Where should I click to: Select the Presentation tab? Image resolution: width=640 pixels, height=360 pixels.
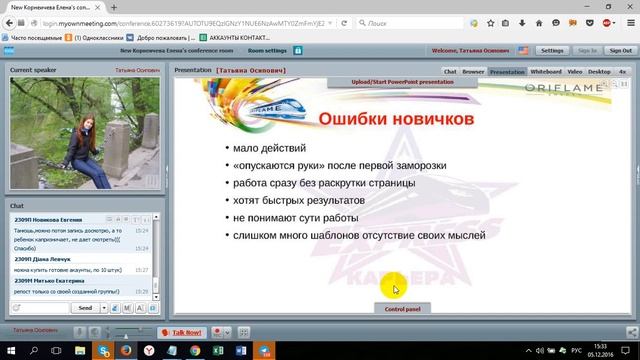[507, 71]
